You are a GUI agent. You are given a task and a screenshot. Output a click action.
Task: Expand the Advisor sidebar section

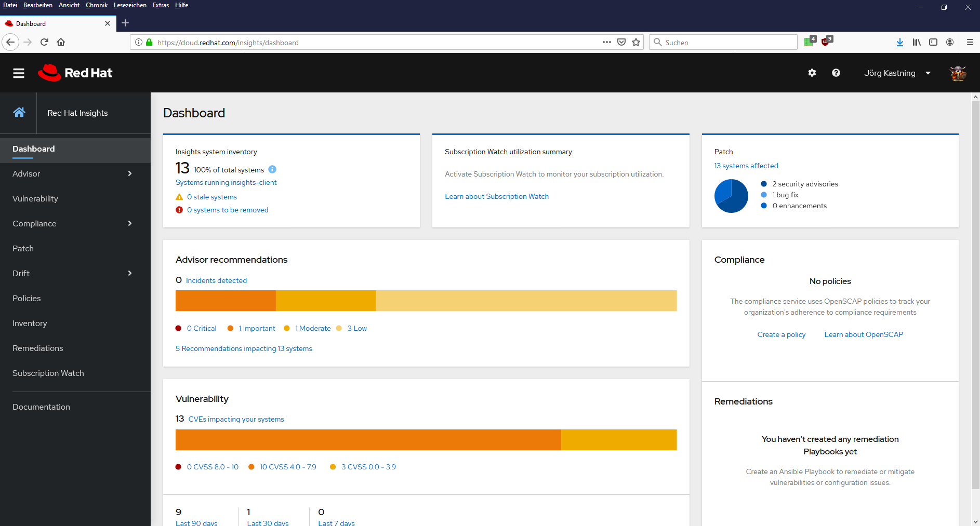[x=129, y=173]
